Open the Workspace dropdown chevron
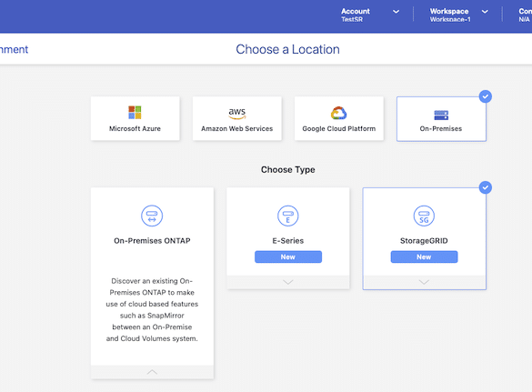The image size is (532, 392). [x=485, y=12]
